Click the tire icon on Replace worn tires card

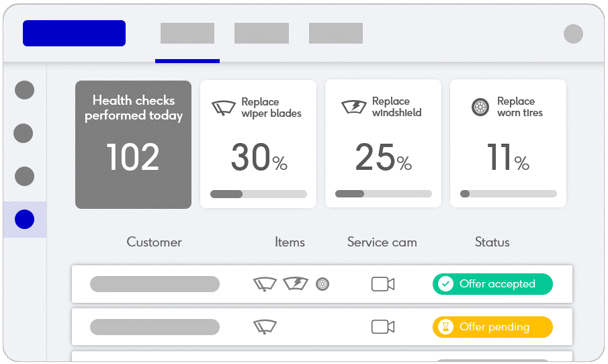pos(480,107)
